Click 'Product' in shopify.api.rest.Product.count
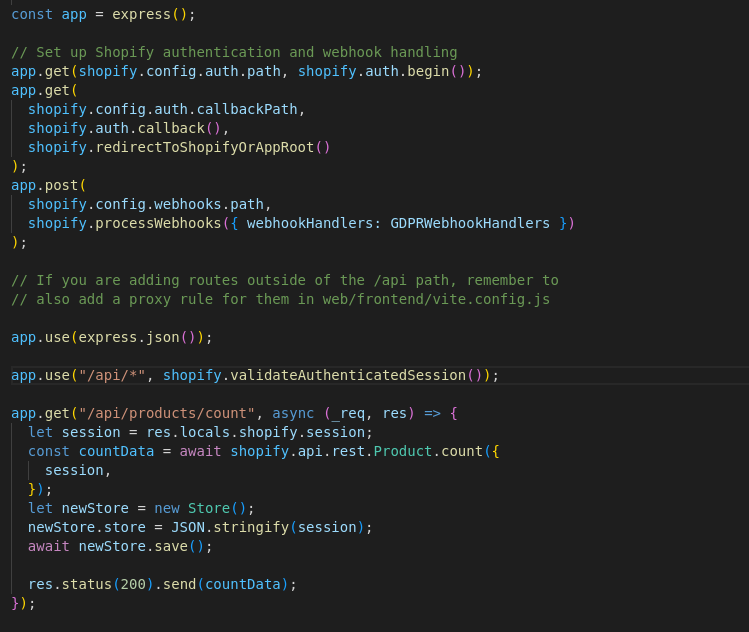This screenshot has height=632, width=749. [402, 451]
